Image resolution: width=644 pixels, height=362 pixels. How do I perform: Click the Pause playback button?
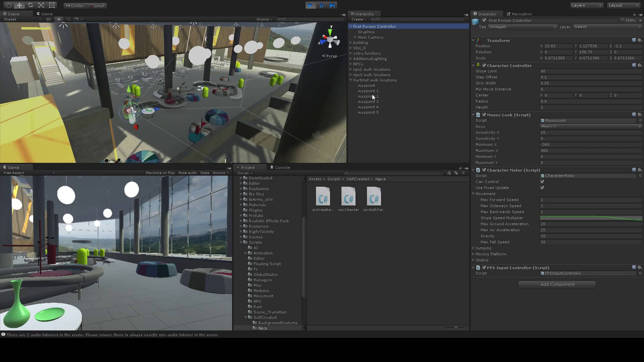pyautogui.click(x=321, y=5)
